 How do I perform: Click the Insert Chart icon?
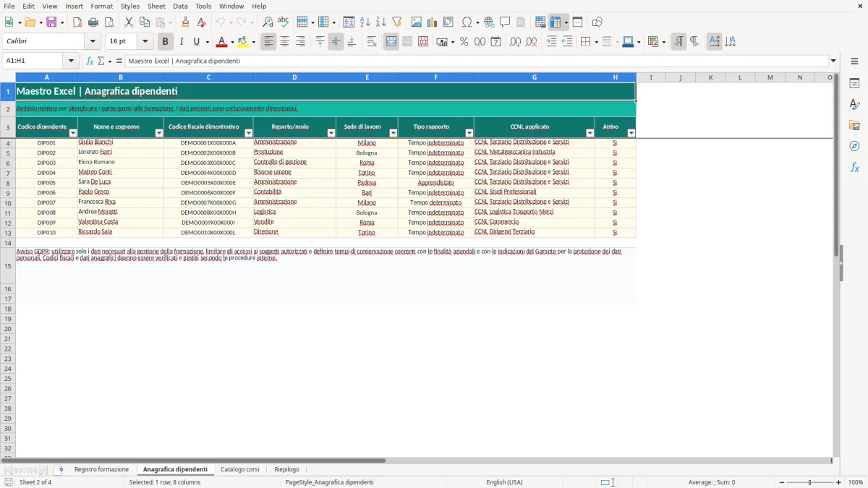pyautogui.click(x=432, y=22)
